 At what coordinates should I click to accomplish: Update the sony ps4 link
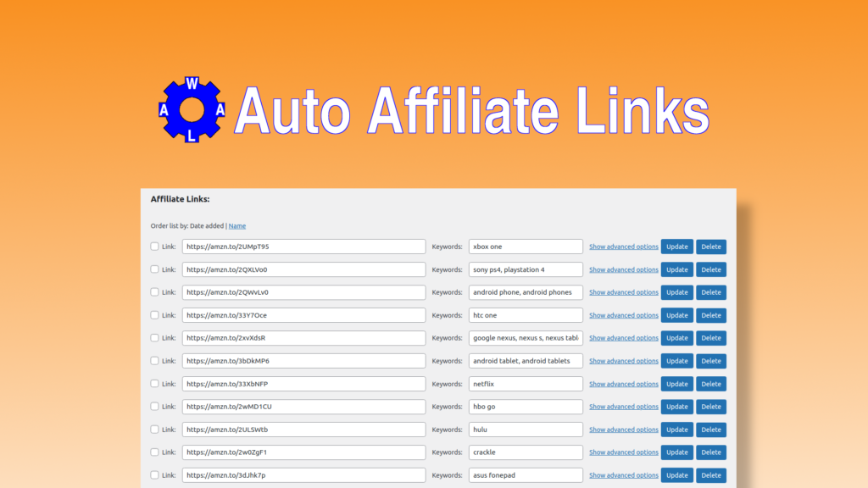tap(676, 269)
